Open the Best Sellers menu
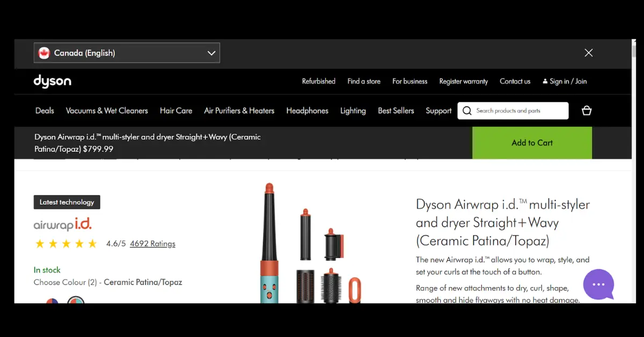This screenshot has width=644, height=337. (x=396, y=111)
